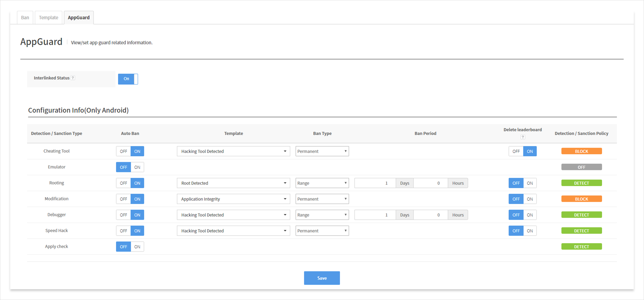This screenshot has height=300, width=644.
Task: Click the Apply check row label
Action: 57,246
